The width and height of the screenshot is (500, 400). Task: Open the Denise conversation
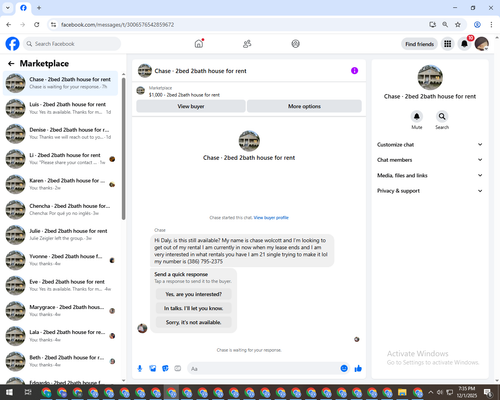pos(60,134)
